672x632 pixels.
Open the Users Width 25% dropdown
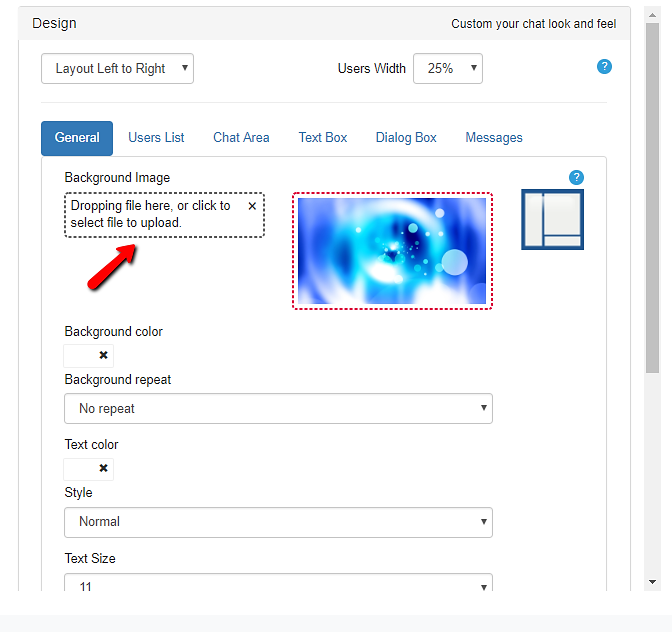(x=448, y=69)
